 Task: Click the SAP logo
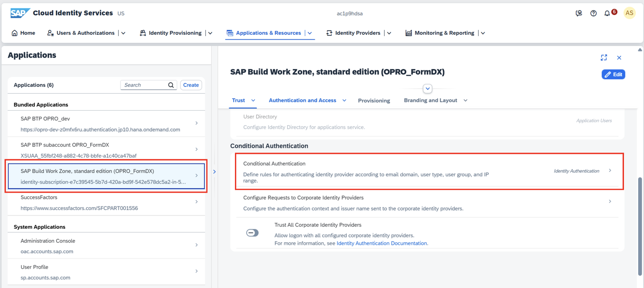[x=20, y=13]
